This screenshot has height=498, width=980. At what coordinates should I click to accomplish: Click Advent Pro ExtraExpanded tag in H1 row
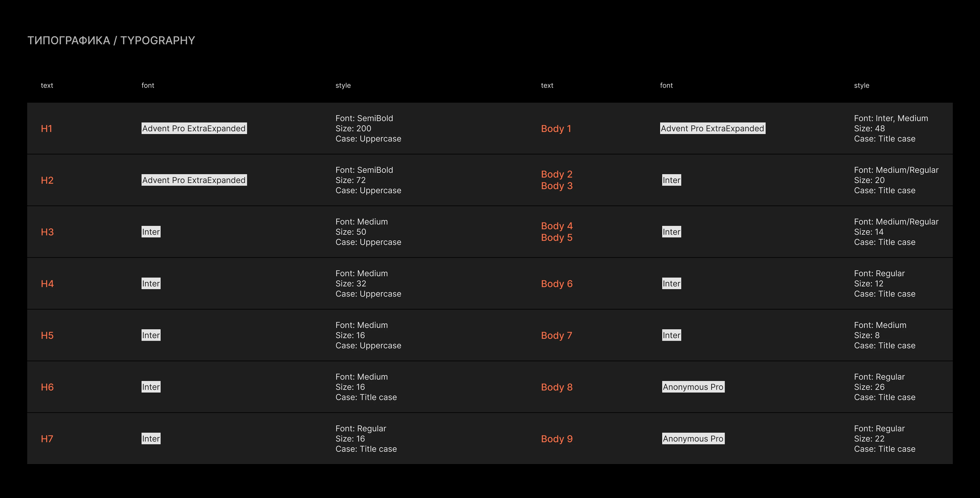[194, 129]
